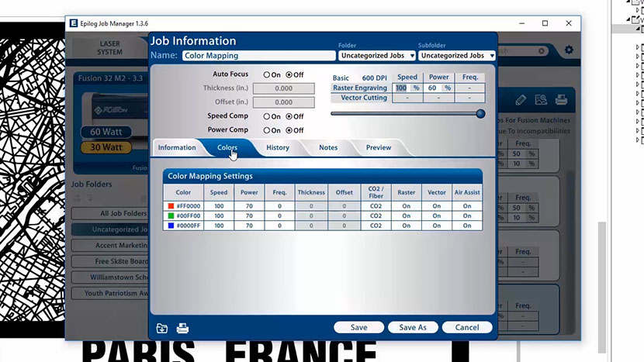Click the Epilog logo icon in the title bar
Image resolution: width=644 pixels, height=362 pixels.
tap(72, 24)
